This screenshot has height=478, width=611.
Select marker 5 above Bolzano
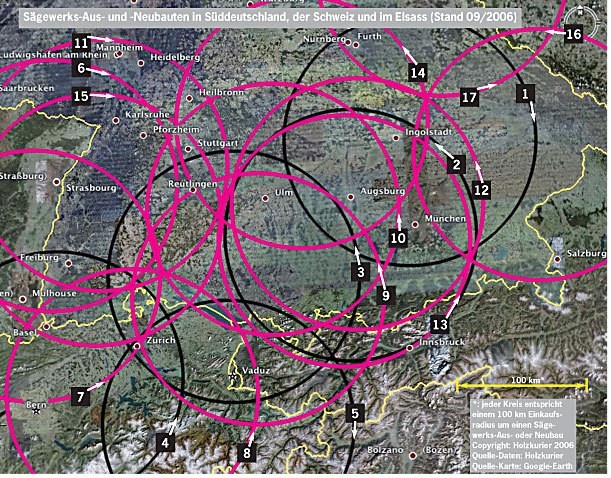tap(353, 413)
